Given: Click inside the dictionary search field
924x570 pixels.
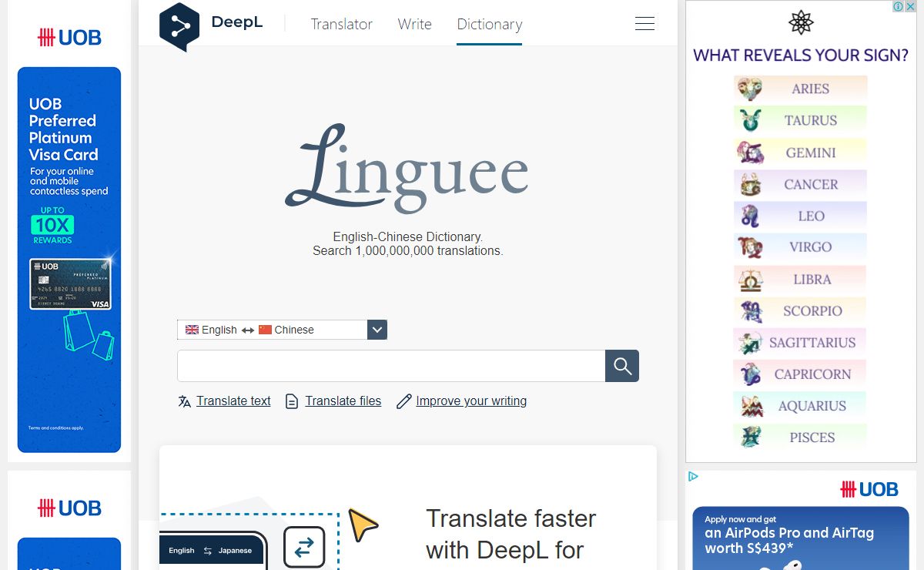Looking at the screenshot, I should 391,366.
